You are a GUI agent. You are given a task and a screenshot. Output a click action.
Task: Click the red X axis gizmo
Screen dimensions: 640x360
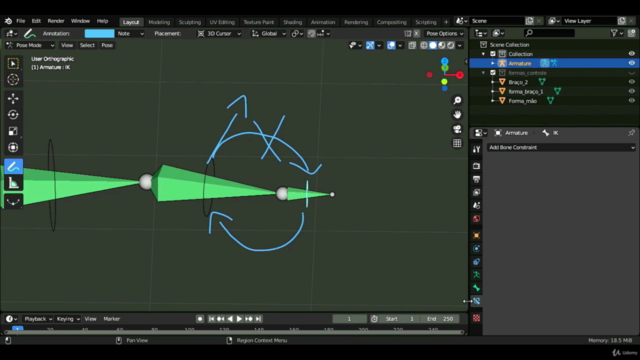460,75
